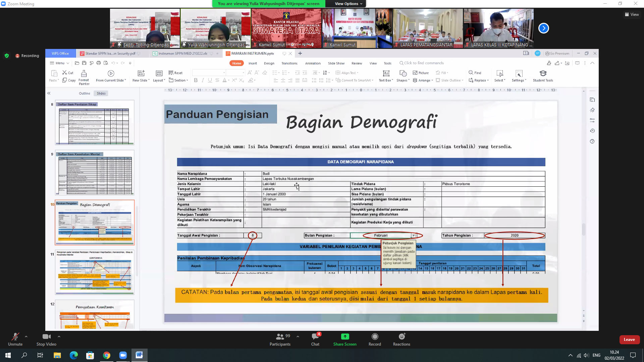
Task: Switch to the Slide Show ribbon tab
Action: click(x=336, y=63)
